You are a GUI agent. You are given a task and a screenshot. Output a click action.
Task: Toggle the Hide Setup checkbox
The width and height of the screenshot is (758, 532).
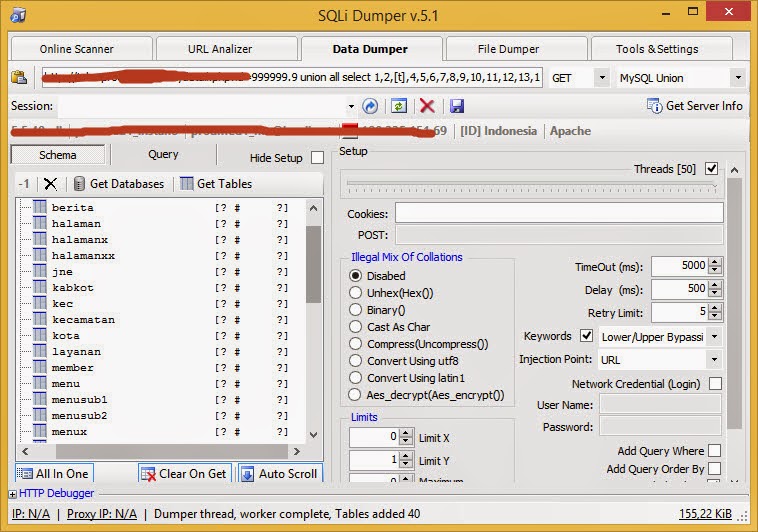point(318,158)
